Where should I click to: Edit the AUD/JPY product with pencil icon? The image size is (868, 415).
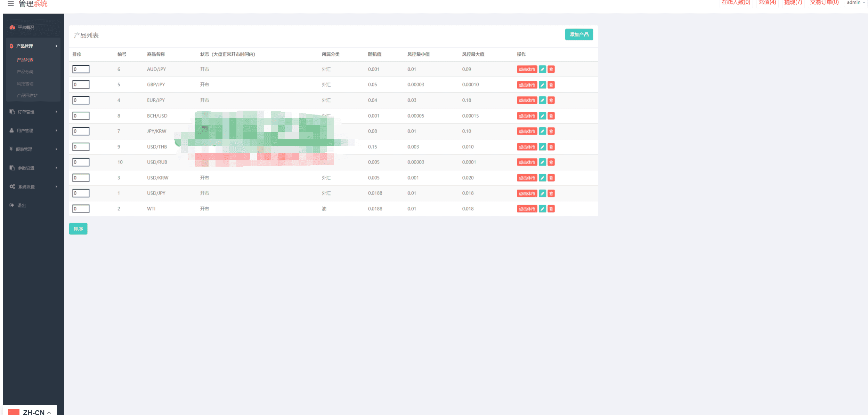542,69
